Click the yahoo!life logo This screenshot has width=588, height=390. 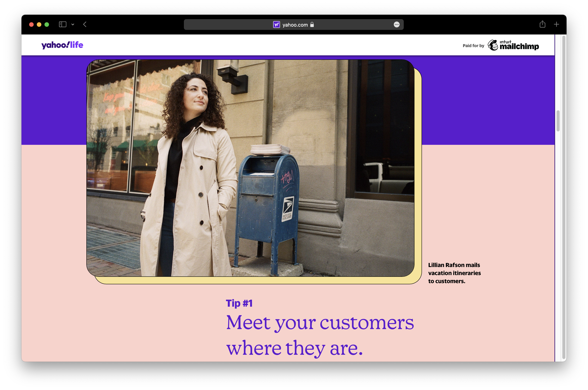tap(62, 45)
